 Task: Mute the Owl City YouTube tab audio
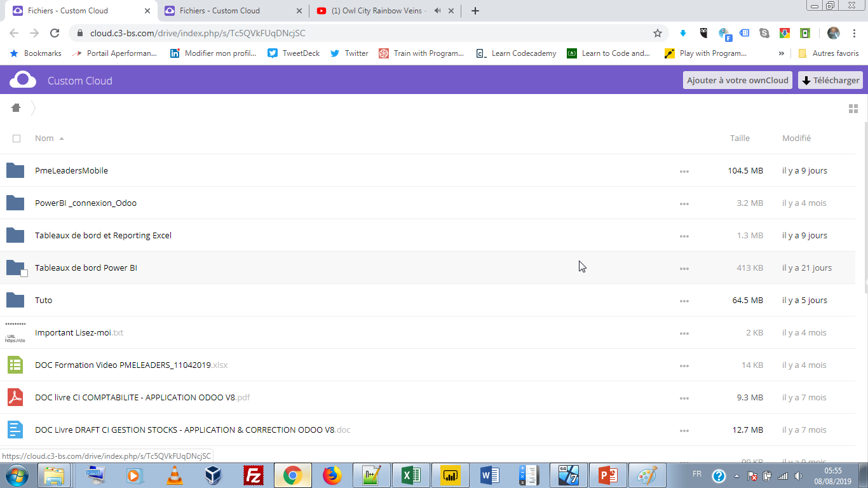pos(437,11)
